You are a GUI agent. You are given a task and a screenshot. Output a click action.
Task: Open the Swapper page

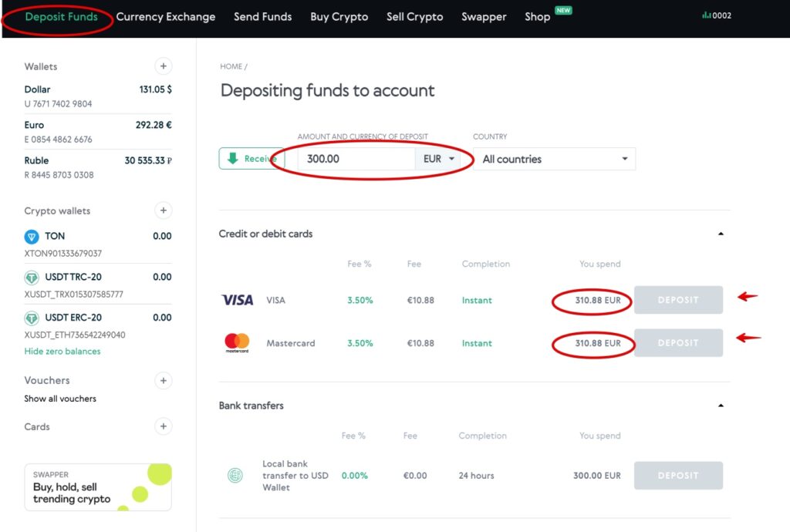484,16
